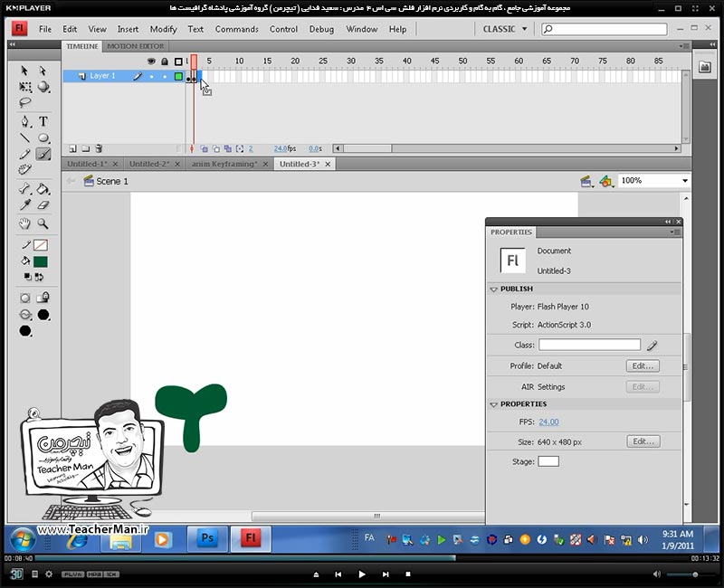Toggle Layer 1 outline color square
This screenshot has width=724, height=588.
178,77
